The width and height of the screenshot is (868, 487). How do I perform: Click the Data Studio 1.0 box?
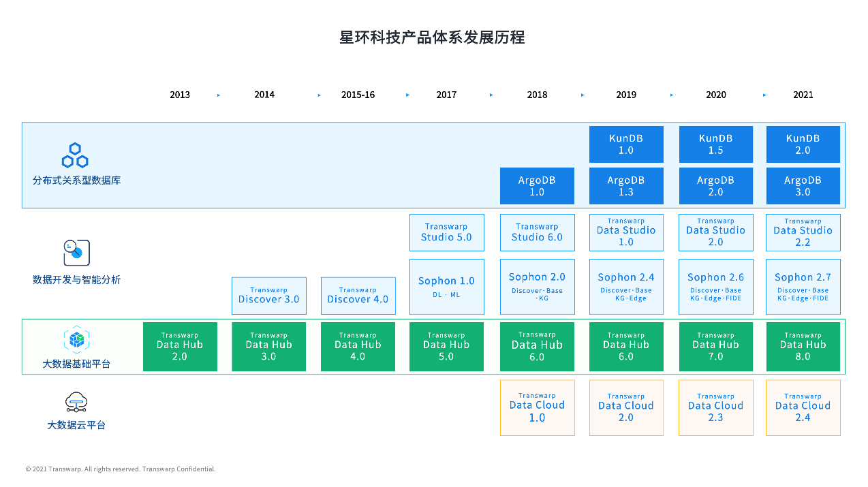click(x=626, y=232)
